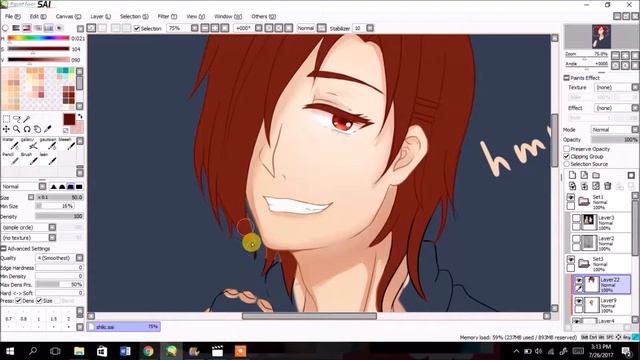This screenshot has width=640, height=360.
Task: Show the RGB slider panel icon
Action: (16, 28)
